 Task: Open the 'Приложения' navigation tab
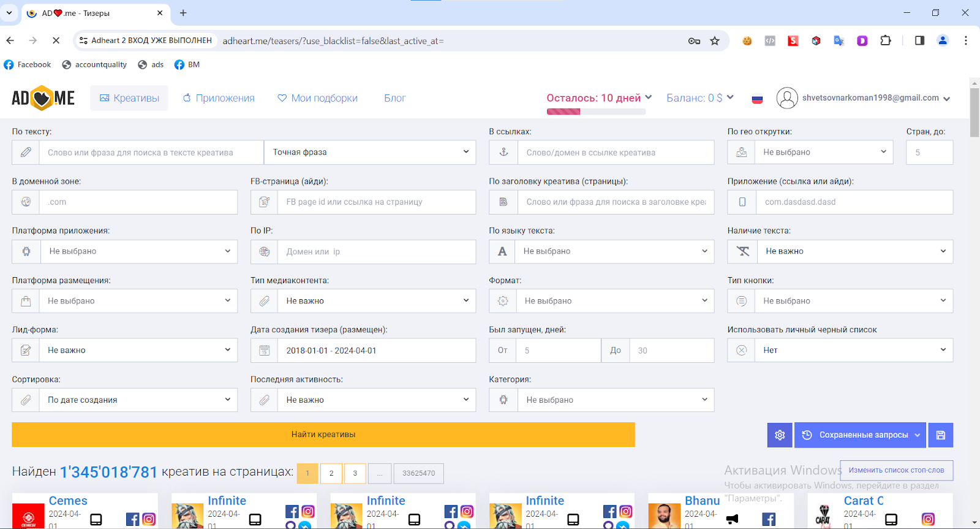(x=219, y=98)
